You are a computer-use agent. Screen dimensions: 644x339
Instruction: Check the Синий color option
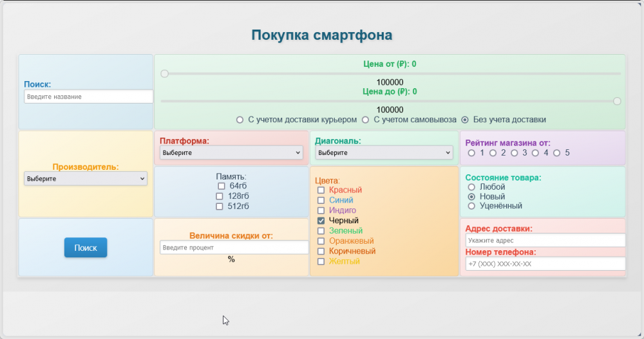[321, 201]
